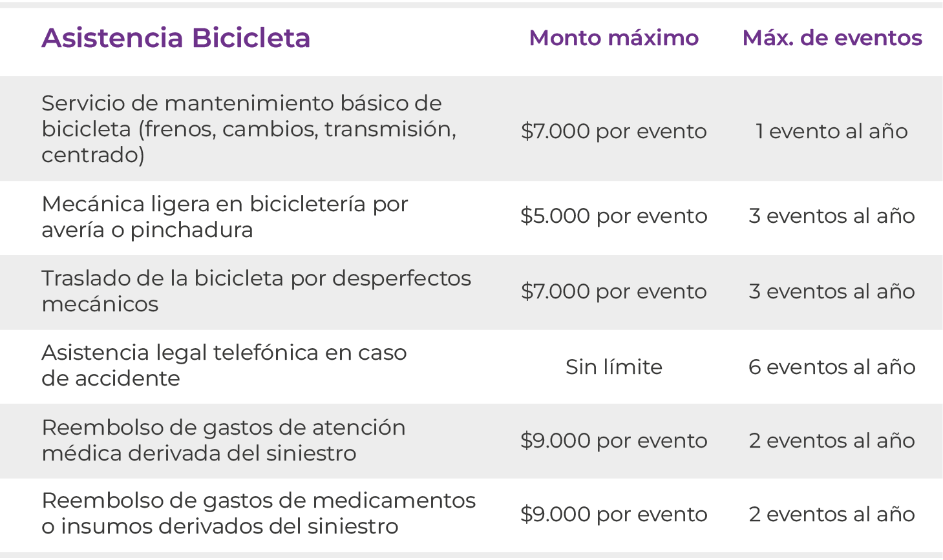Select Traslado de la bicicleta description
This screenshot has width=943, height=560.
coord(257,291)
